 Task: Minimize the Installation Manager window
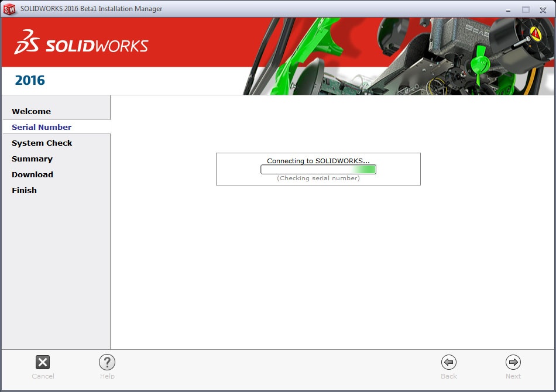[x=508, y=11]
